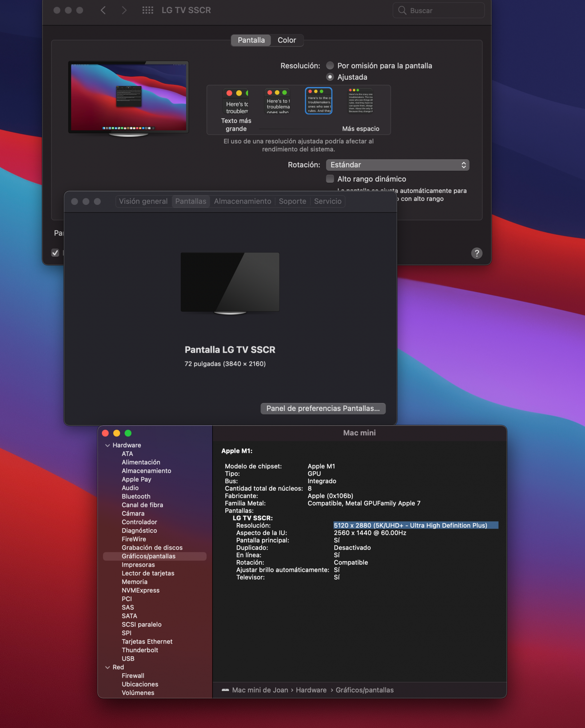Viewport: 585px width, 728px height.
Task: Open the Servicio tab
Action: coord(328,201)
